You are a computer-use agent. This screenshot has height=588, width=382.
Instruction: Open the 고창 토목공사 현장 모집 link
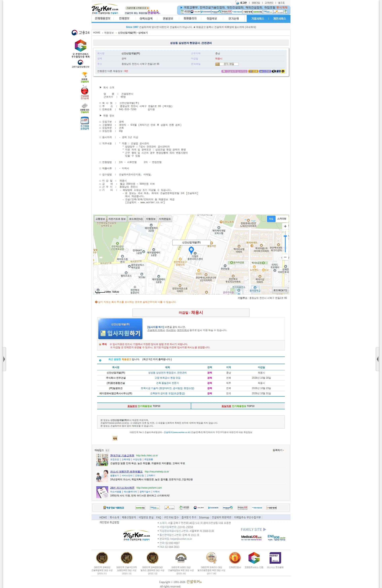pos(167,378)
